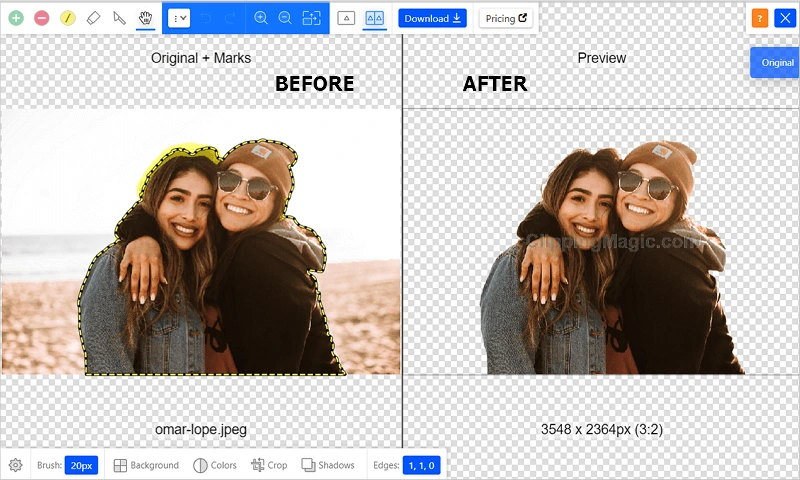
Task: Open the Pricing link
Action: [x=506, y=18]
